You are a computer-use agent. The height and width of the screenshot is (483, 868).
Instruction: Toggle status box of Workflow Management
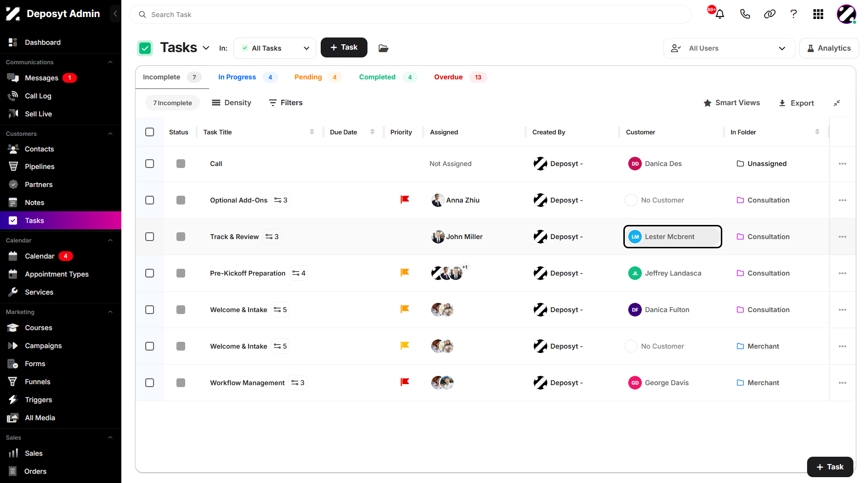(181, 383)
